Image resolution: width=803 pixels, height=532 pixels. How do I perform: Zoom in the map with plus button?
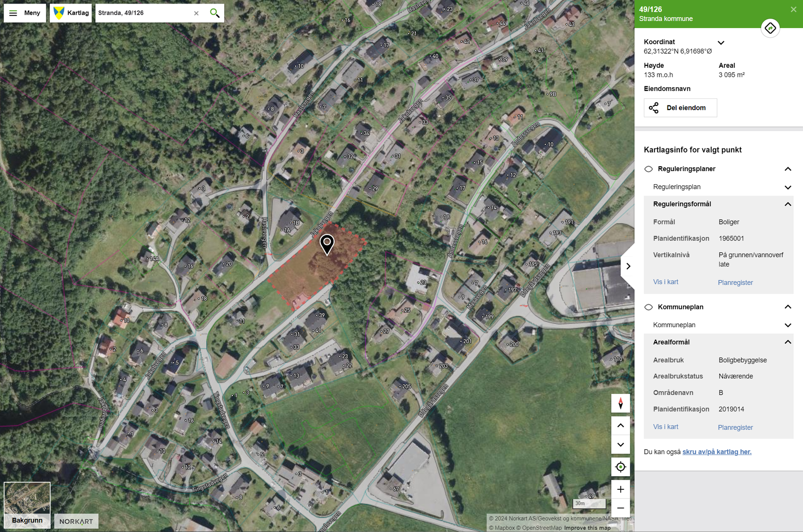click(x=620, y=489)
